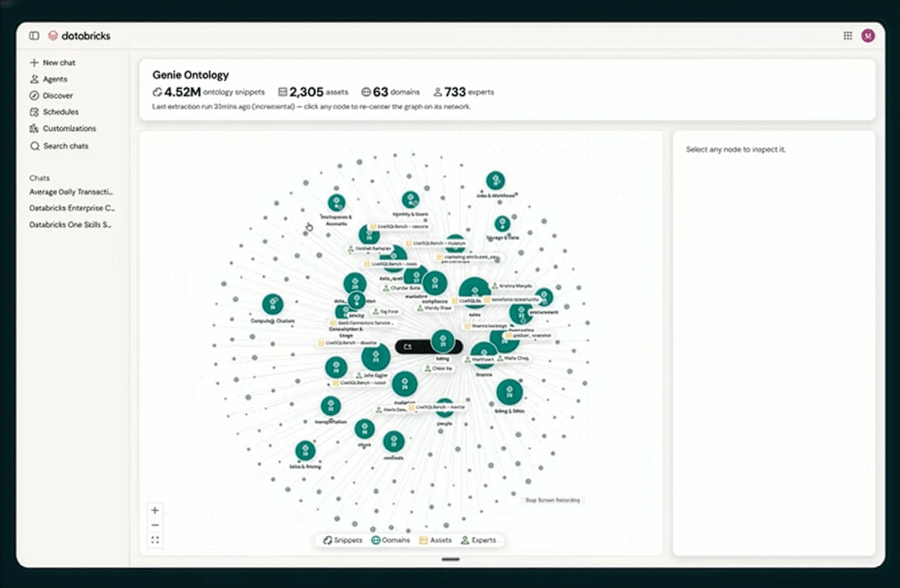Open the Customizations page

[63, 129]
